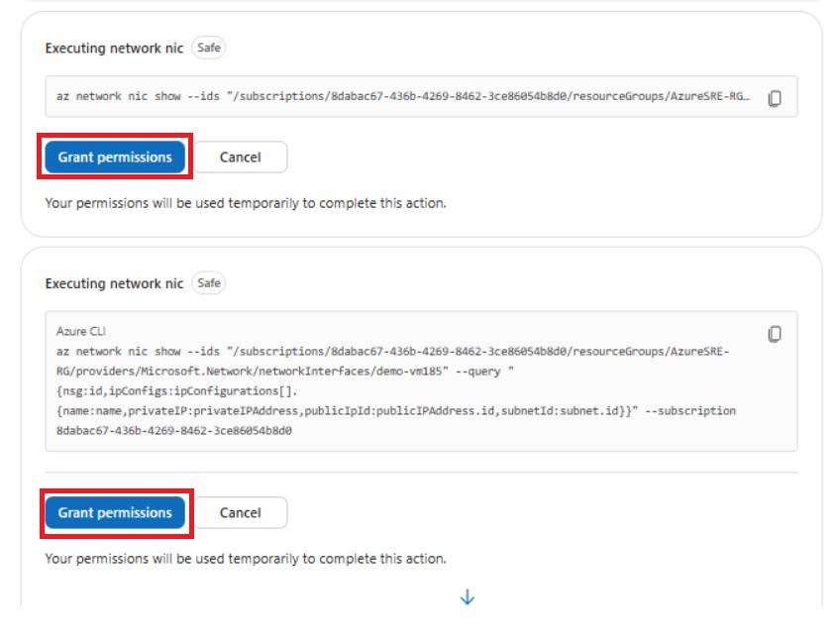The height and width of the screenshot is (644, 837).
Task: Cancel the top network nic action
Action: (240, 157)
